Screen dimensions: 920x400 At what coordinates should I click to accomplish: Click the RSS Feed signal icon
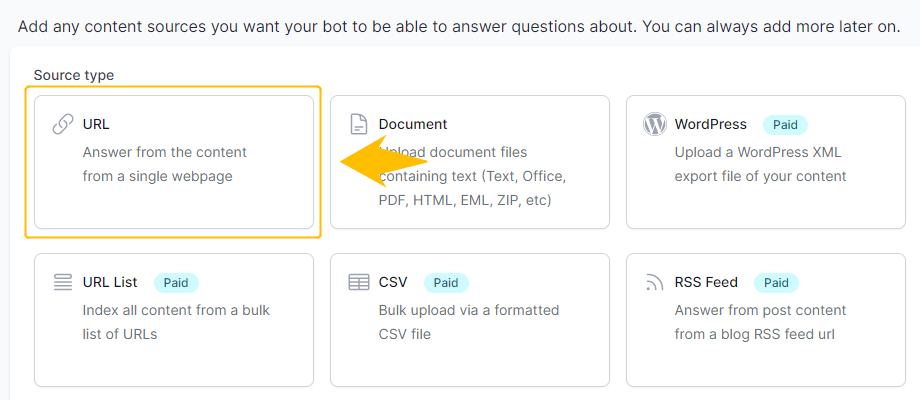654,283
